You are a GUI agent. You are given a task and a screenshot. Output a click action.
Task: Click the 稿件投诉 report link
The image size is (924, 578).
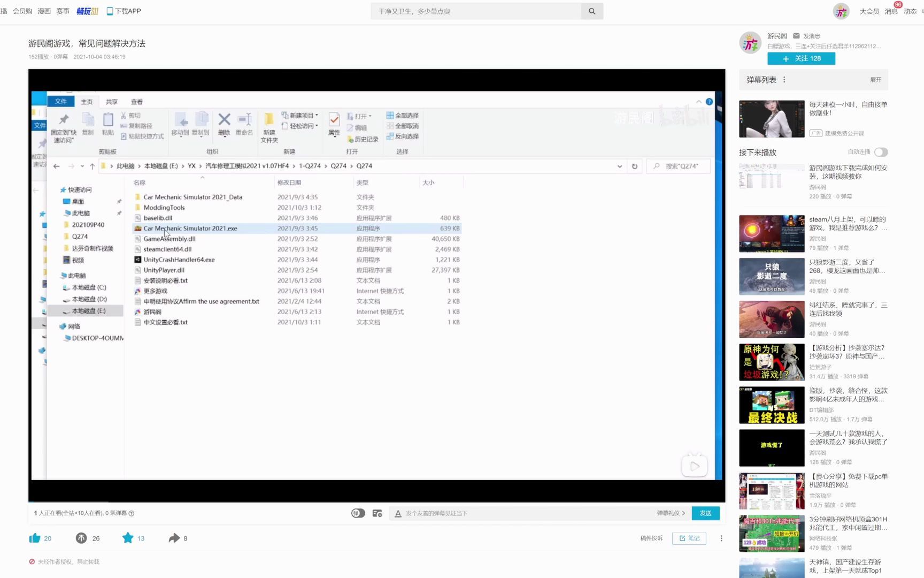tap(651, 538)
